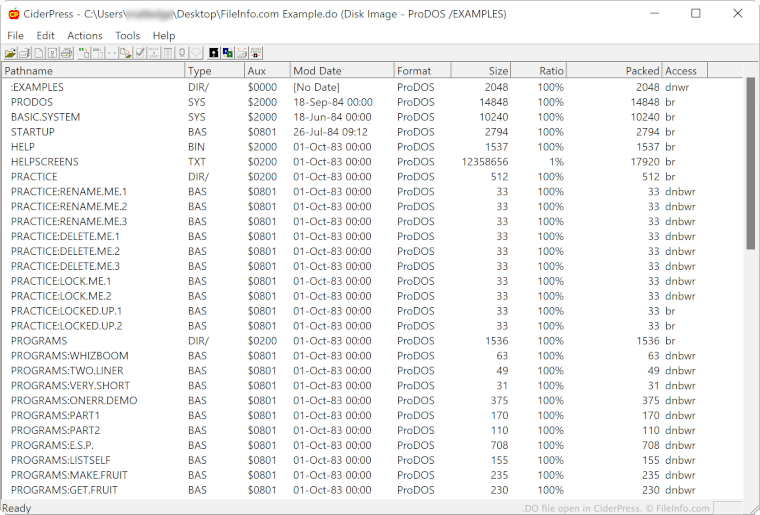The image size is (760, 515).
Task: Click the CiderPress apple title bar icon
Action: (x=14, y=14)
